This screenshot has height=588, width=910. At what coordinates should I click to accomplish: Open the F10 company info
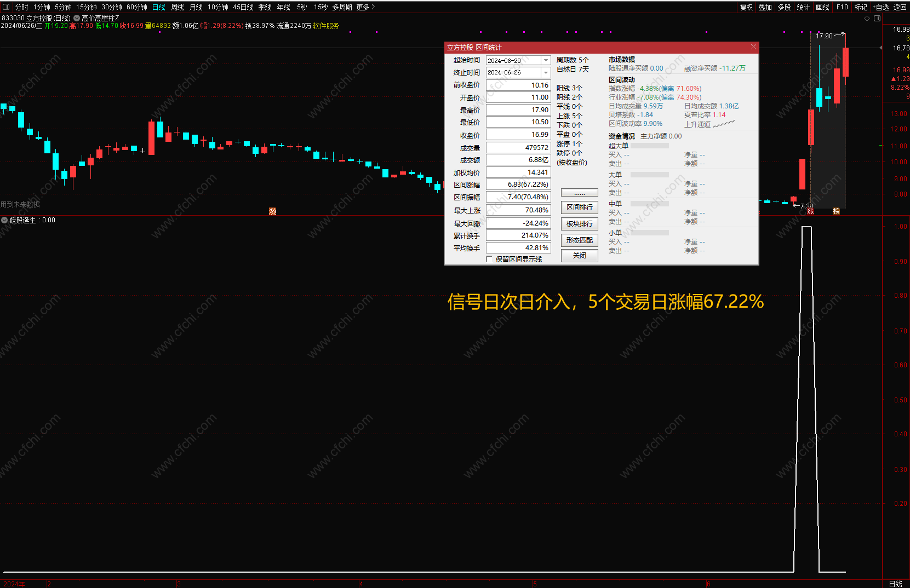tap(842, 7)
